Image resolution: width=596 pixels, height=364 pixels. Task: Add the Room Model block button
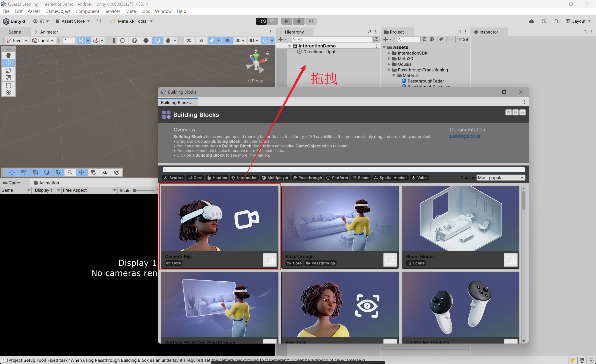pyautogui.click(x=511, y=260)
